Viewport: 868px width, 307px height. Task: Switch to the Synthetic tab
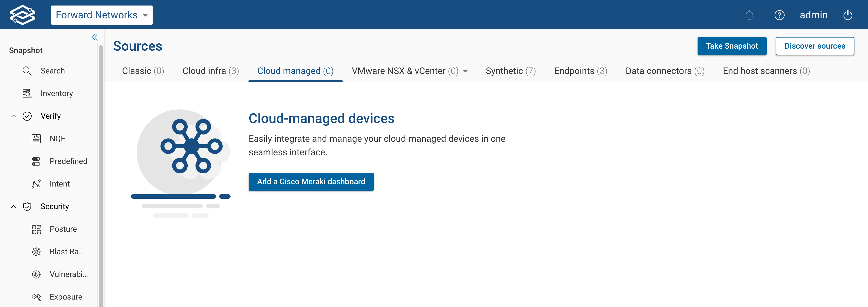click(510, 71)
